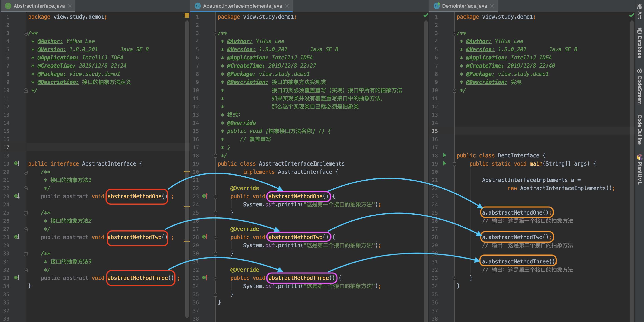Click the green checkmark inspection indicator in DemoInterface.java

click(x=632, y=15)
